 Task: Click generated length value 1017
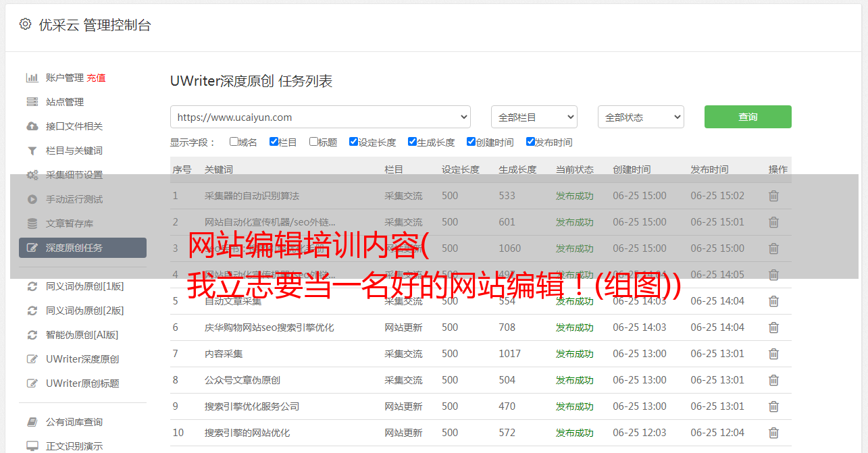[510, 354]
